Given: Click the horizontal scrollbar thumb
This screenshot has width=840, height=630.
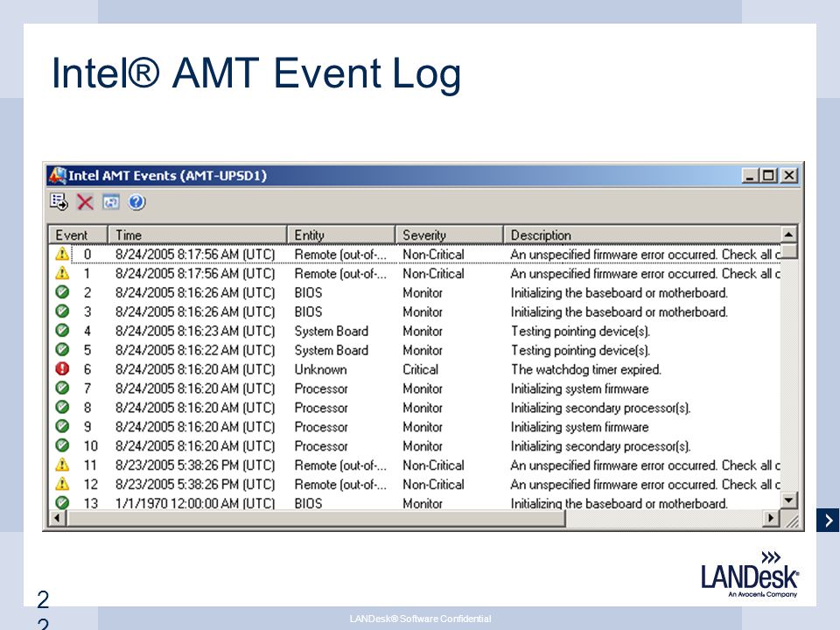Looking at the screenshot, I should tap(316, 518).
